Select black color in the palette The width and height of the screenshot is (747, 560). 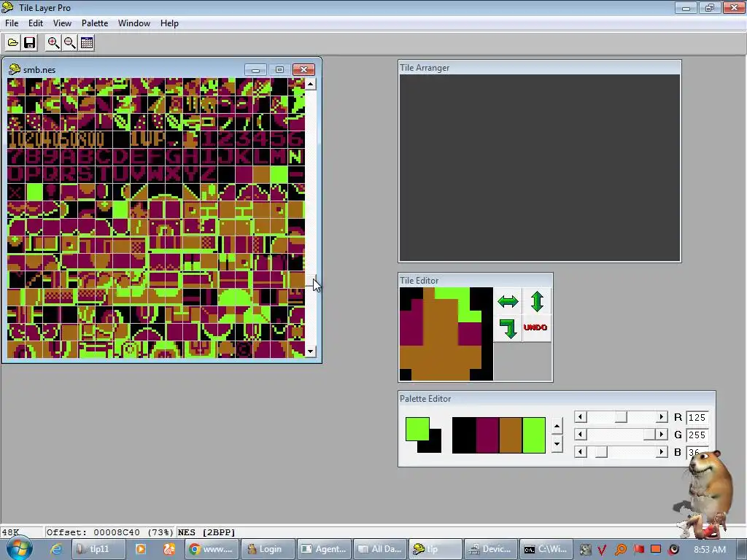click(x=463, y=435)
